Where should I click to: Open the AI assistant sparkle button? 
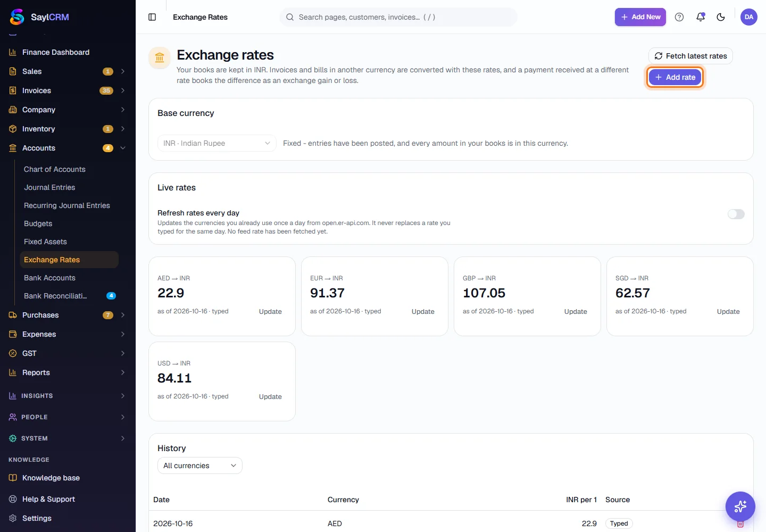click(740, 506)
